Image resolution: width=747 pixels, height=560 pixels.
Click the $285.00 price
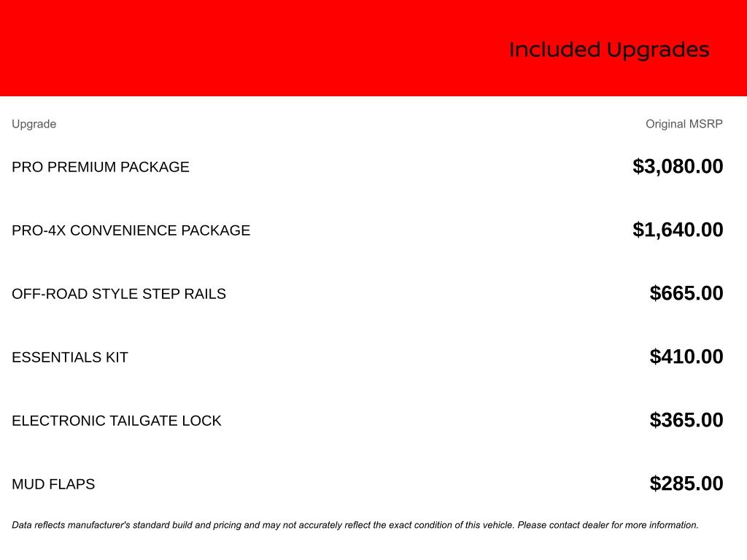tap(686, 483)
